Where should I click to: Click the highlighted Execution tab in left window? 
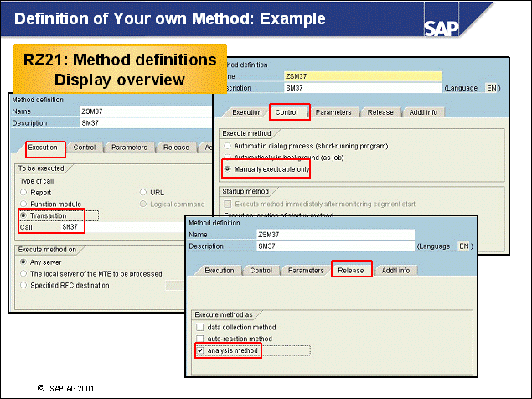tap(44, 148)
